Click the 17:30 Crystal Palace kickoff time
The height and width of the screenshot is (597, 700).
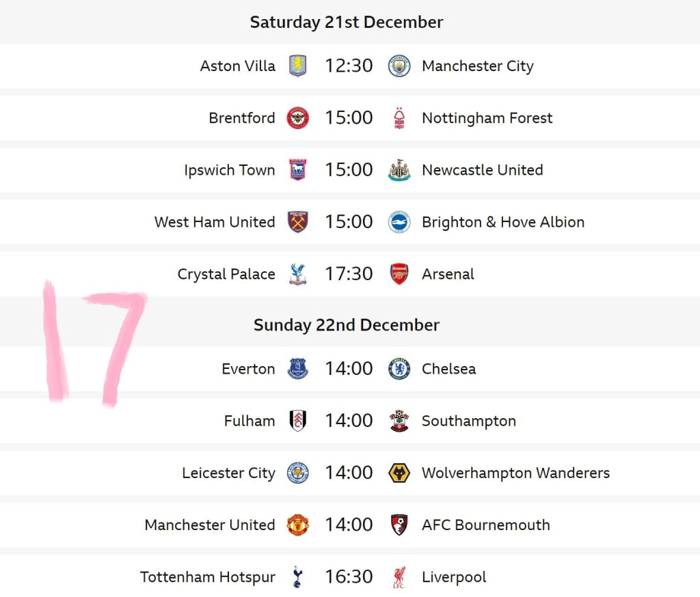click(x=349, y=274)
